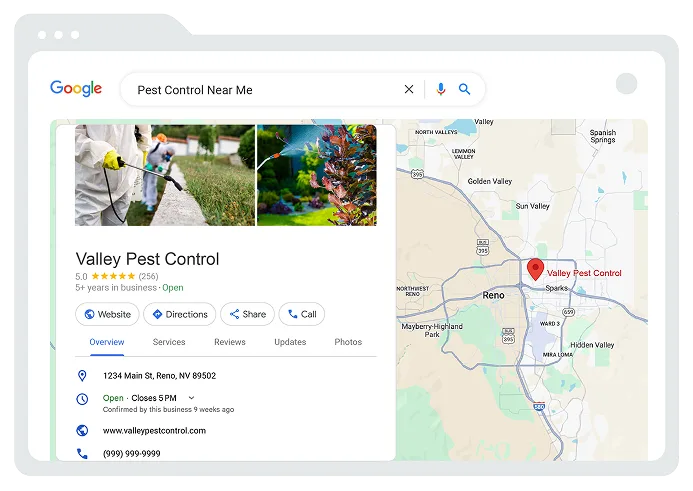693x491 pixels.
Task: Click the Directions button
Action: point(180,314)
